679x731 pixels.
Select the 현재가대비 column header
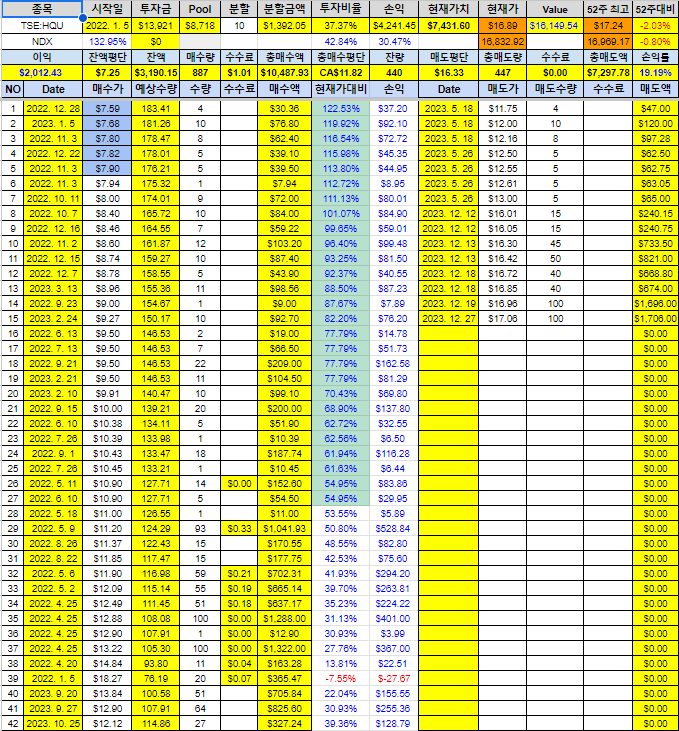click(x=340, y=89)
